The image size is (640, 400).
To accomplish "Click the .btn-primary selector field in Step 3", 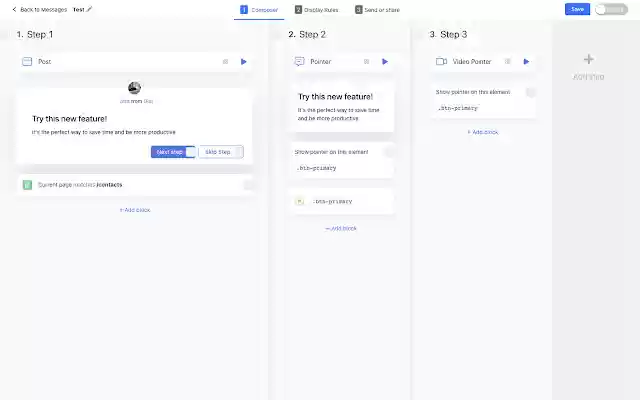I will [x=458, y=108].
